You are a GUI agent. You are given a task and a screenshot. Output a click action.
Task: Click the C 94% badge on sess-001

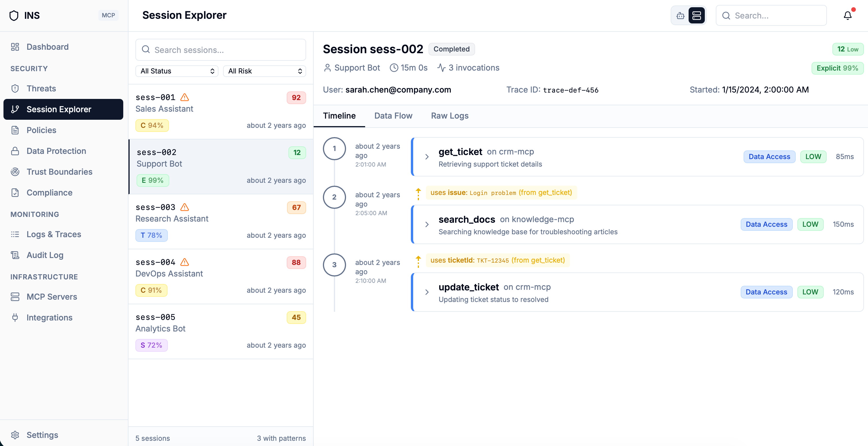pos(152,125)
